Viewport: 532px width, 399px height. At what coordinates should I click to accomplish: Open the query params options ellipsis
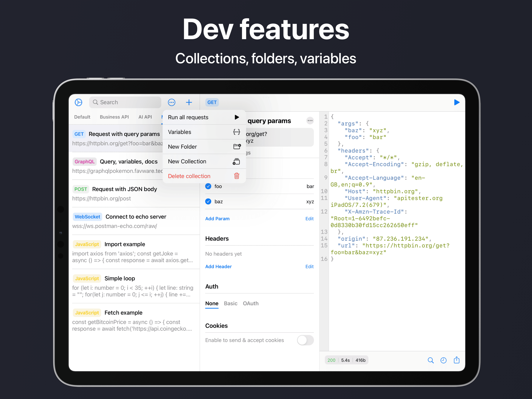(x=310, y=121)
